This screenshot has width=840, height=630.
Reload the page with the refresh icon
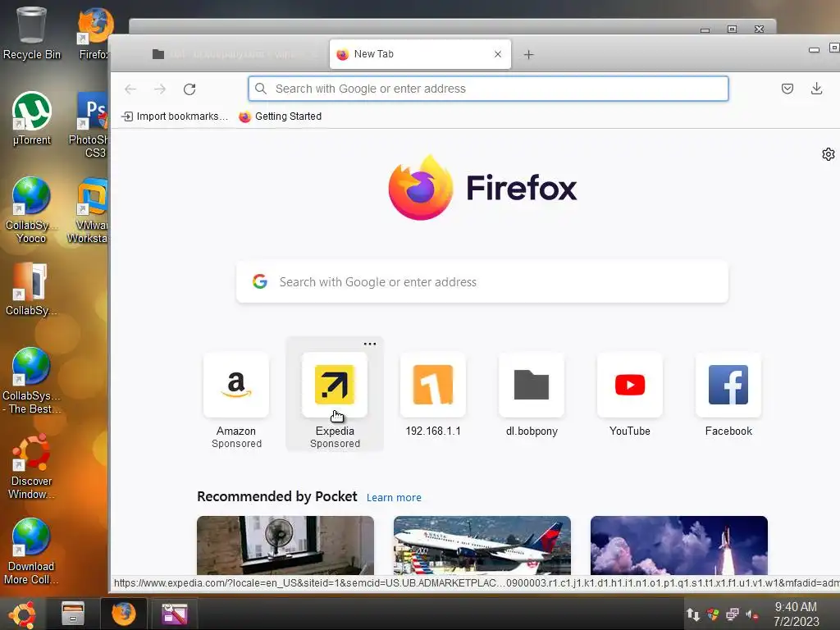tap(189, 89)
